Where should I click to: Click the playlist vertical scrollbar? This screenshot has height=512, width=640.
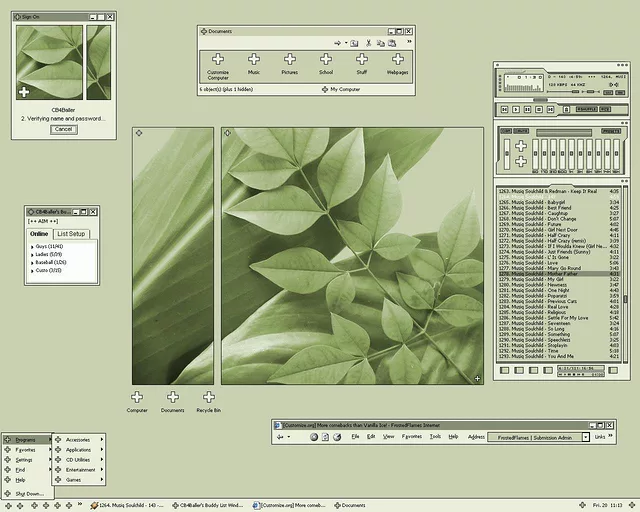[625, 274]
